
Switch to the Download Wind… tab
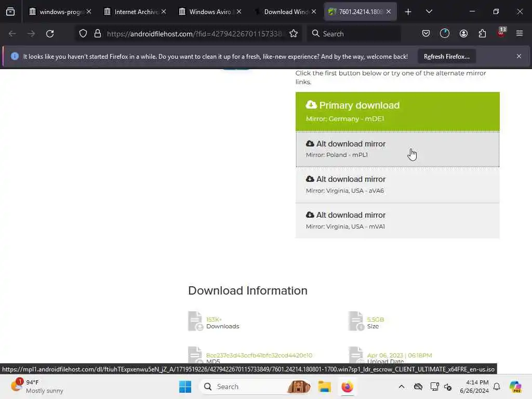284,12
